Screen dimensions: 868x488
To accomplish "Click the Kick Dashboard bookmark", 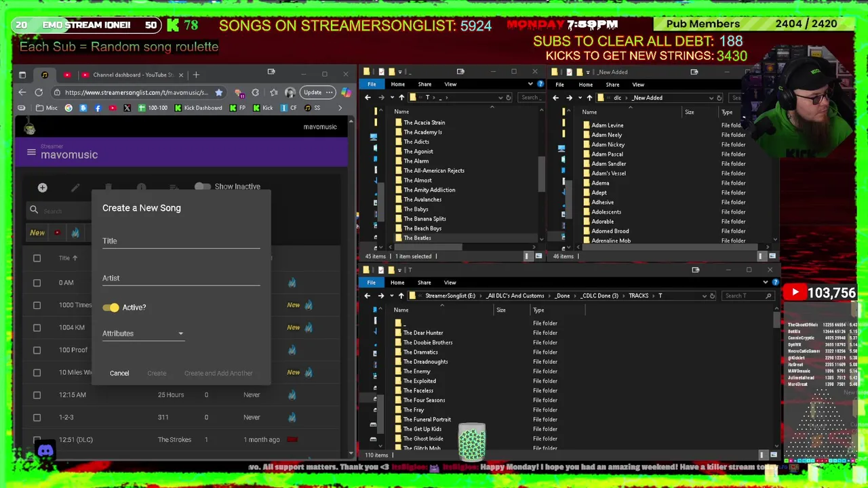I will pyautogui.click(x=198, y=108).
